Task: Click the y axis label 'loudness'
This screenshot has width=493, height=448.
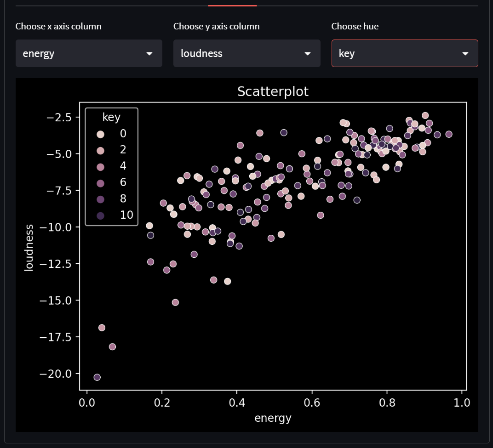Action: point(29,245)
